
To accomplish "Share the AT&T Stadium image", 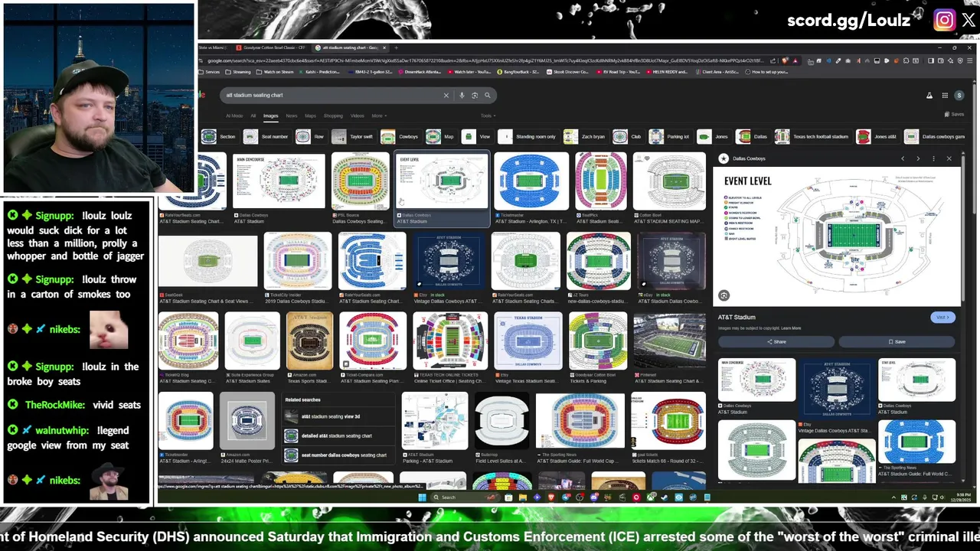I will click(x=776, y=341).
